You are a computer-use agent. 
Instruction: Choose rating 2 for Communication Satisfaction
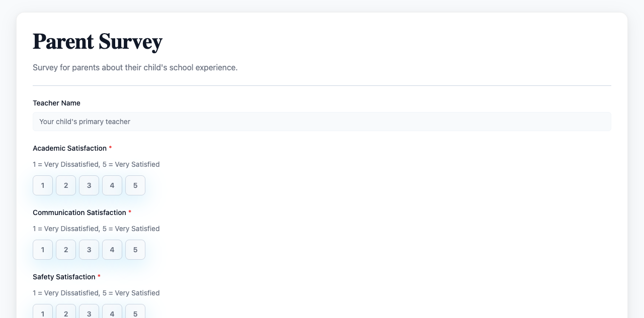[x=65, y=250]
